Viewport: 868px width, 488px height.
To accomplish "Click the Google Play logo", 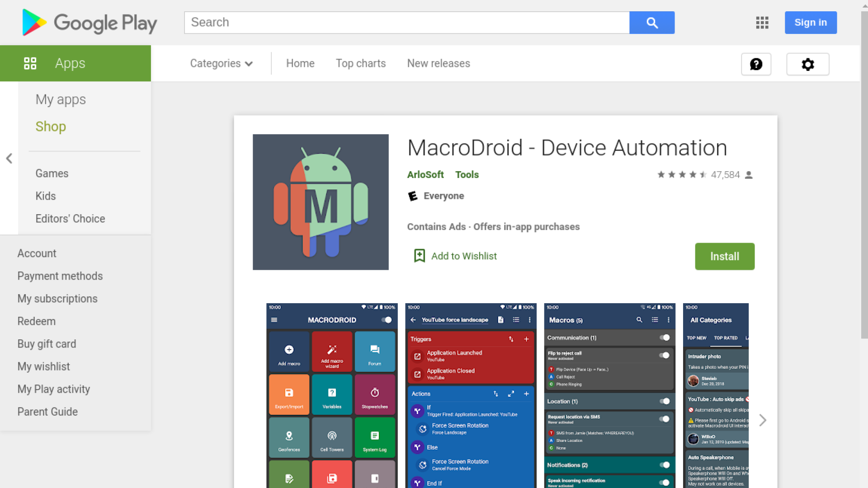I will pos(89,23).
